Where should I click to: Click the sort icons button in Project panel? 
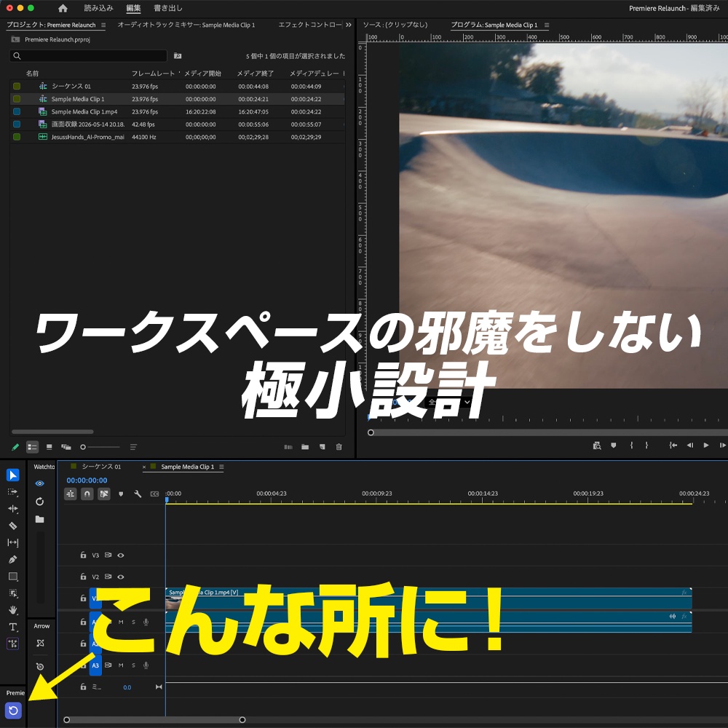click(133, 447)
